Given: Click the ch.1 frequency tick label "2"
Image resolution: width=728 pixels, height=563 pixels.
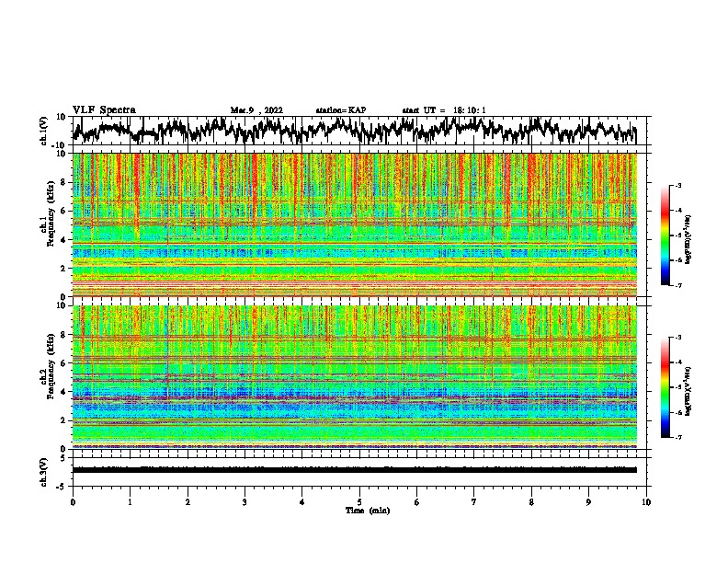Looking at the screenshot, I should tap(64, 268).
